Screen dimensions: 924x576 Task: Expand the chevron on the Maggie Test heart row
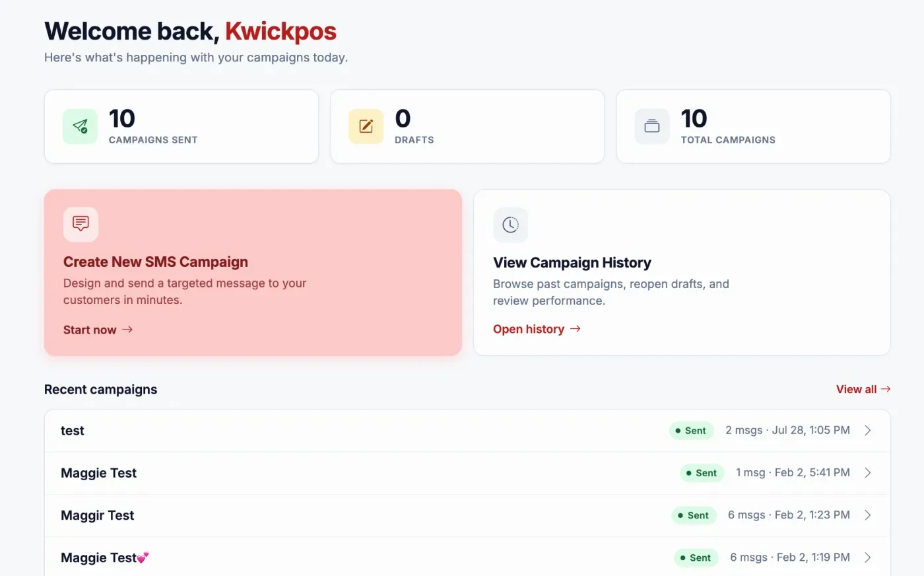pyautogui.click(x=868, y=558)
